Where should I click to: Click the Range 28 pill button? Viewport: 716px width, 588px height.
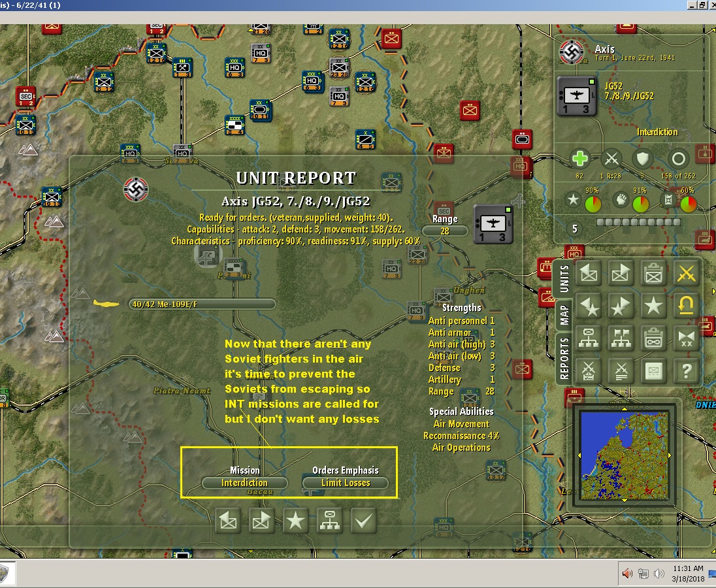445,231
